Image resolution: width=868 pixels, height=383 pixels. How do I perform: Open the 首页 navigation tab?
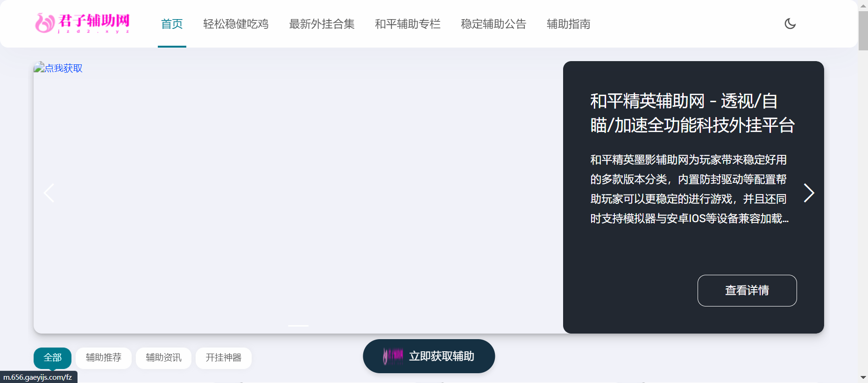pos(172,24)
